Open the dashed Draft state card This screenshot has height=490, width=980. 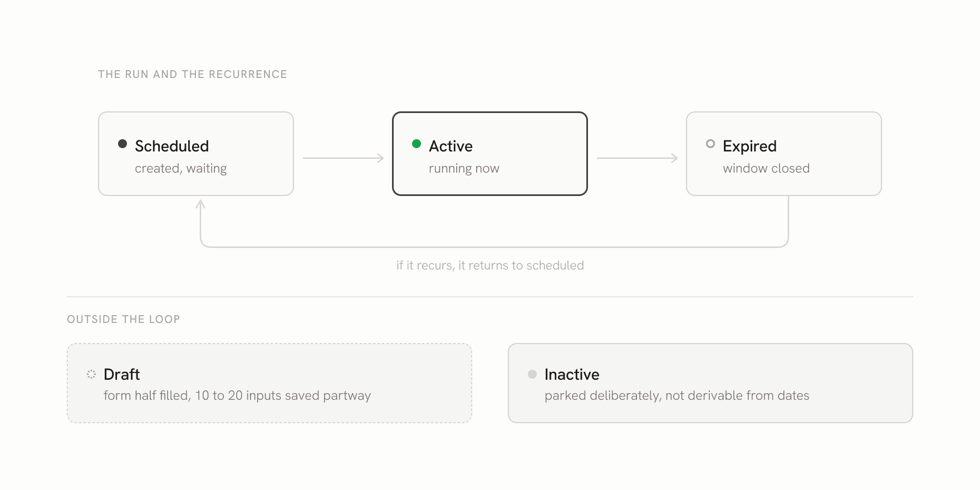[x=269, y=383]
